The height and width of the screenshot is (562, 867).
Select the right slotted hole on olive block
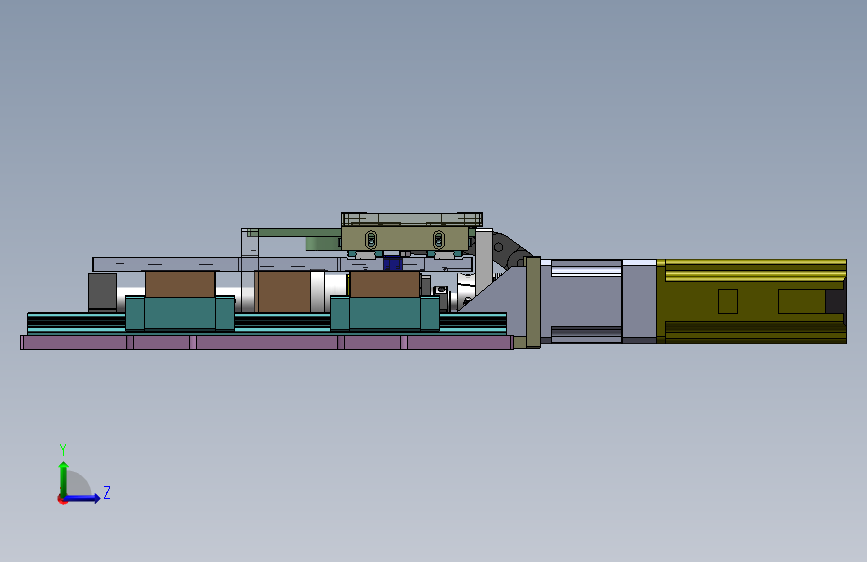[x=438, y=240]
